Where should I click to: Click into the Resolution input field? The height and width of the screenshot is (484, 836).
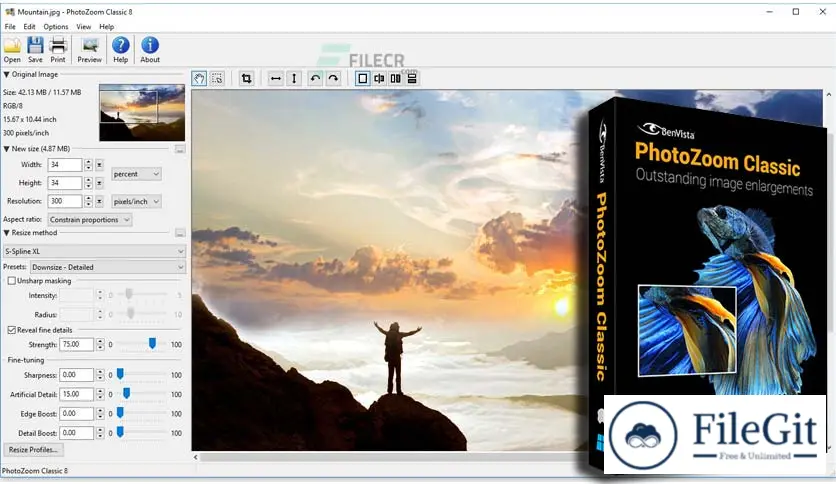pyautogui.click(x=65, y=201)
